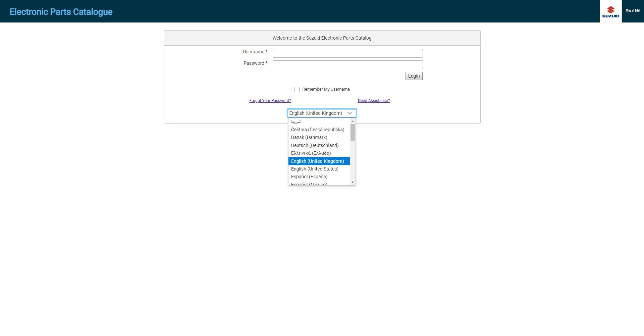644x336 pixels.
Task: Switch to English (United States)
Action: (x=315, y=169)
